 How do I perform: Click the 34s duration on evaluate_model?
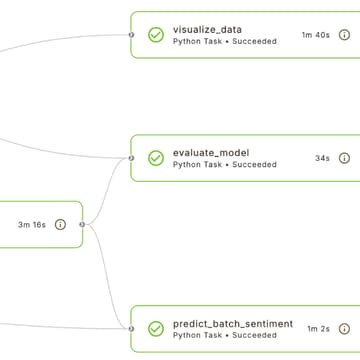pyautogui.click(x=322, y=158)
